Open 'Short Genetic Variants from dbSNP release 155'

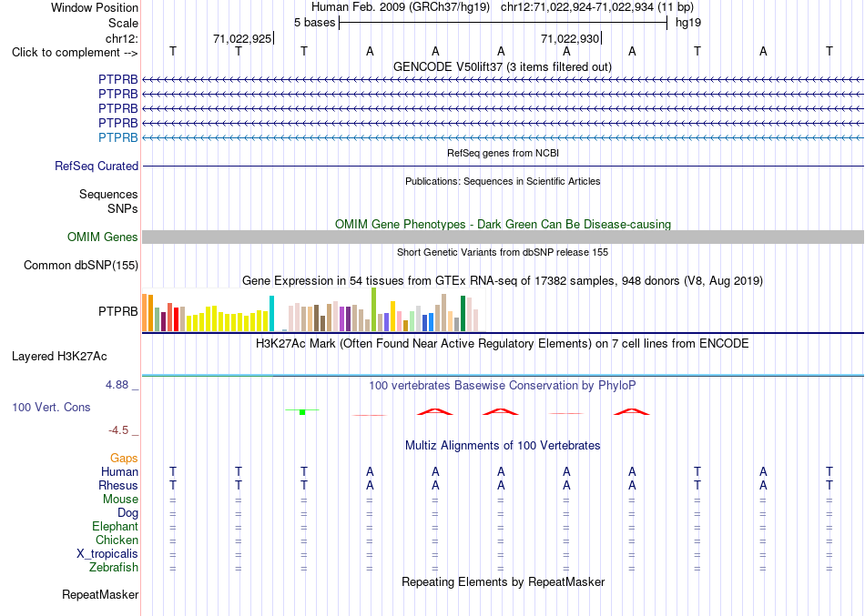tap(503, 252)
